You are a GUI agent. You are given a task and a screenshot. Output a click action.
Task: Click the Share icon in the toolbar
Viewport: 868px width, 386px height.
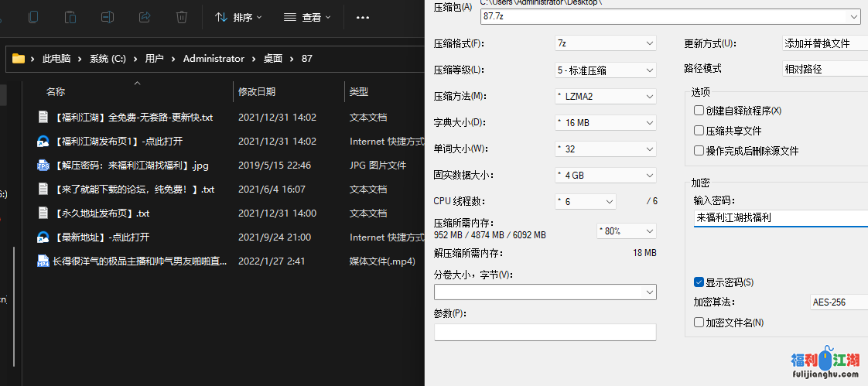pyautogui.click(x=145, y=16)
